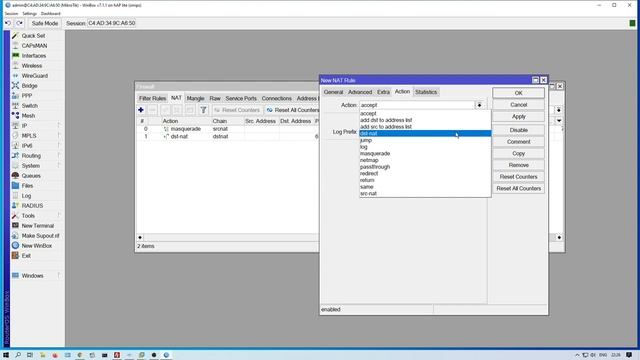Expand the Windows submenu arrow
The height and width of the screenshot is (360, 640).
click(59, 276)
